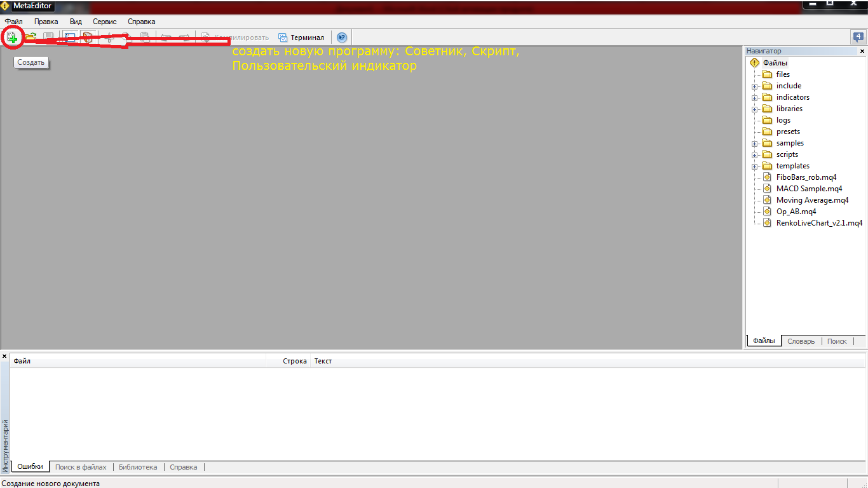Screen dimensions: 868x488
Task: Click the Строка column header
Action: (x=288, y=361)
